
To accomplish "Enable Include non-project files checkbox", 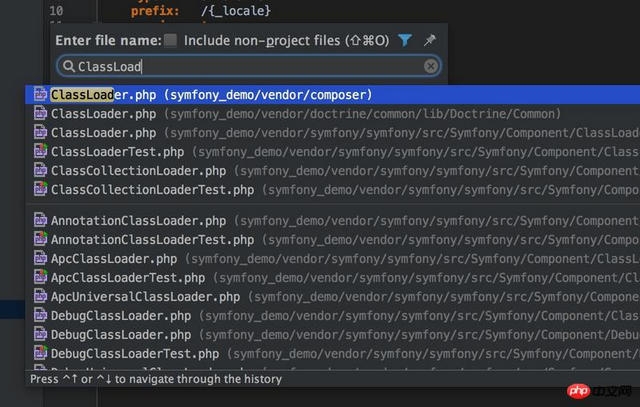I will 171,40.
